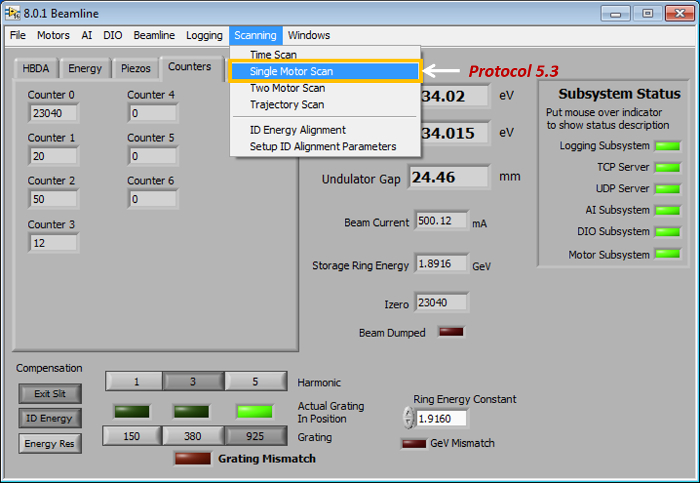Toggle the Exit Slit compensation button
This screenshot has height=483, width=700.
pos(43,394)
